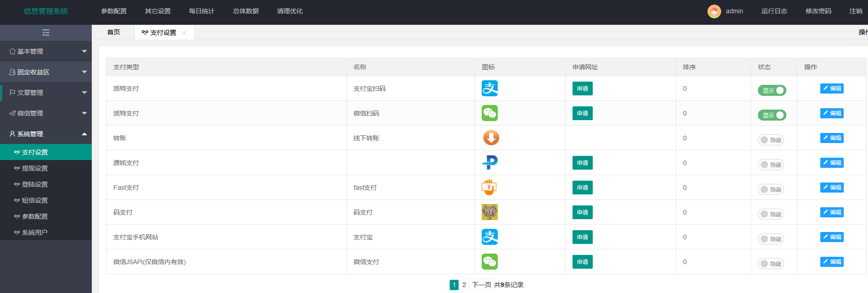Open the 每日统计 top menu
Screen dimensions: 868x293
tap(201, 11)
